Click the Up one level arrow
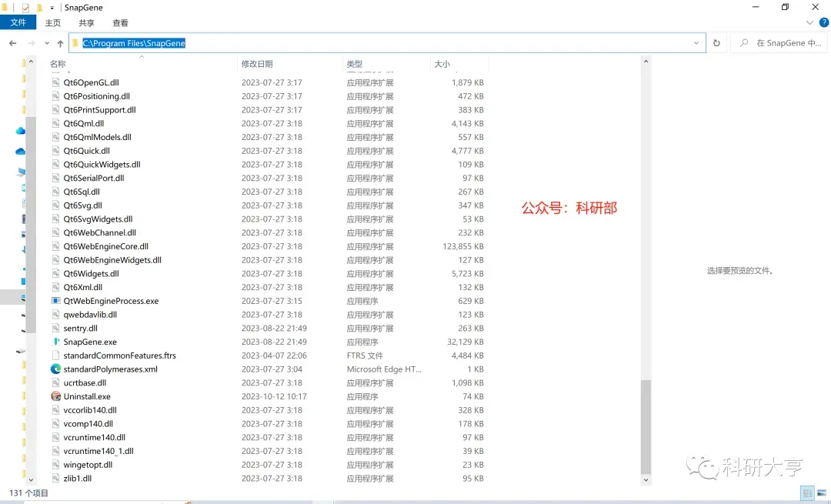The image size is (831, 504). tap(61, 43)
